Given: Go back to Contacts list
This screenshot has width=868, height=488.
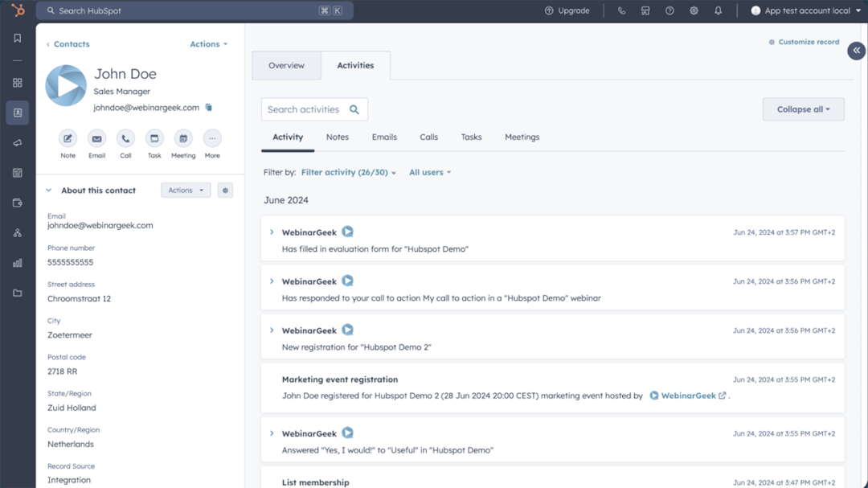Looking at the screenshot, I should (x=68, y=44).
